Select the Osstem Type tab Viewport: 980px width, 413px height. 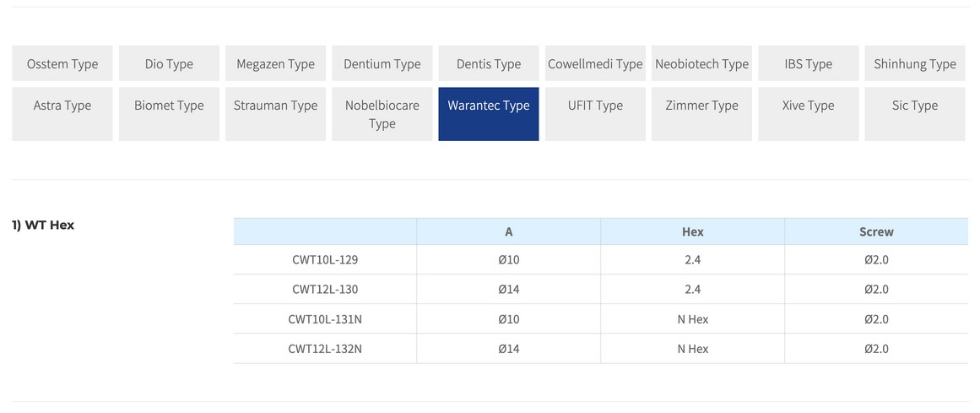pos(62,63)
